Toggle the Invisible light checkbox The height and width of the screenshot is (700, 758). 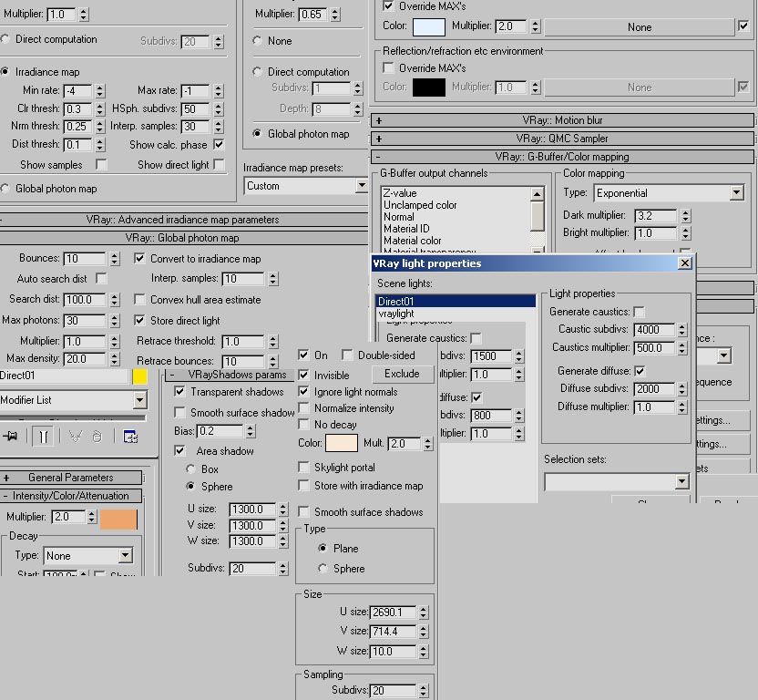[303, 375]
